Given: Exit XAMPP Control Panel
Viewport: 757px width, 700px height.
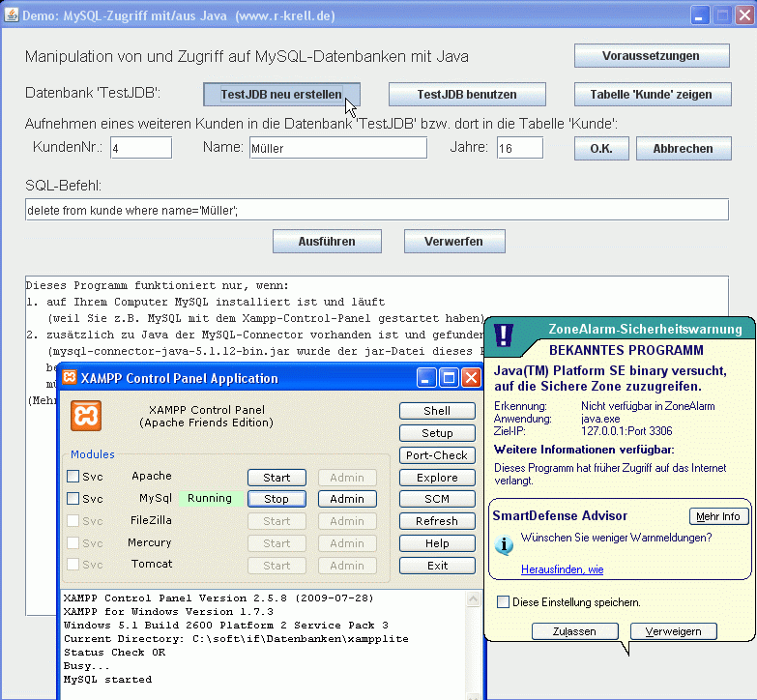Looking at the screenshot, I should pos(437,566).
